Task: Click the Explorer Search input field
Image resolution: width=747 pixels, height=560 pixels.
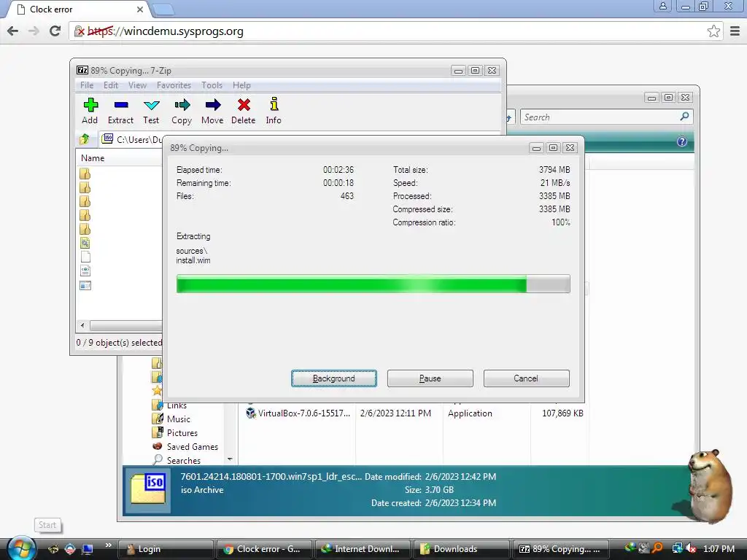Action: 600,117
